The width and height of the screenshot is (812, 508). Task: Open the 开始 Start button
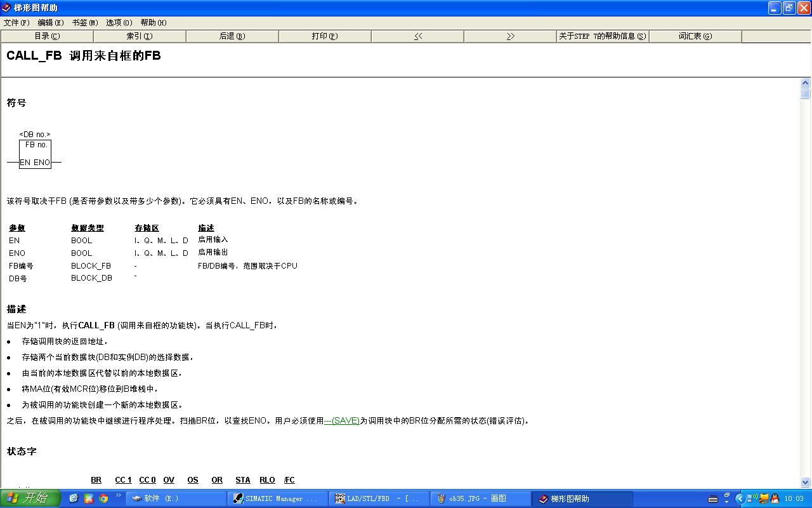pyautogui.click(x=30, y=498)
